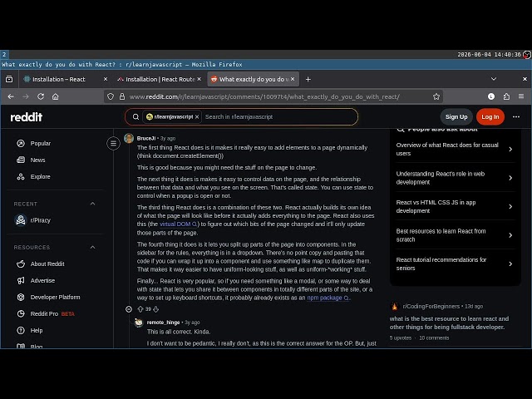
Task: Close the React Router tab
Action: coord(199,79)
